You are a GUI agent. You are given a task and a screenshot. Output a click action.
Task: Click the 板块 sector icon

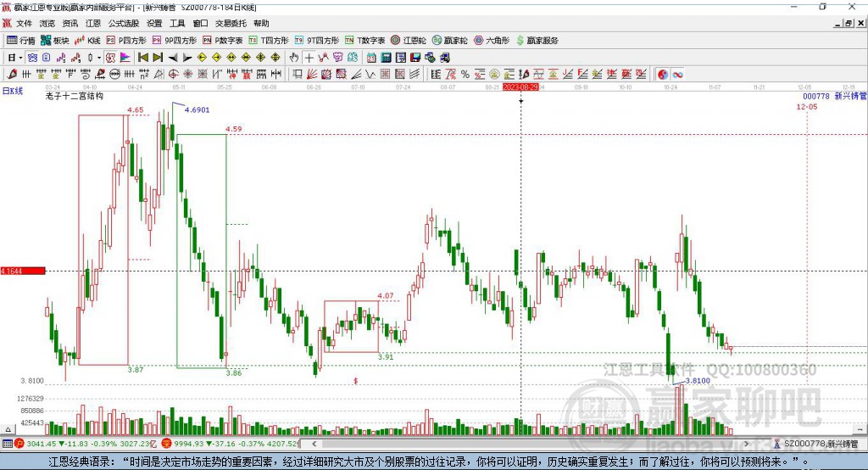coord(55,40)
